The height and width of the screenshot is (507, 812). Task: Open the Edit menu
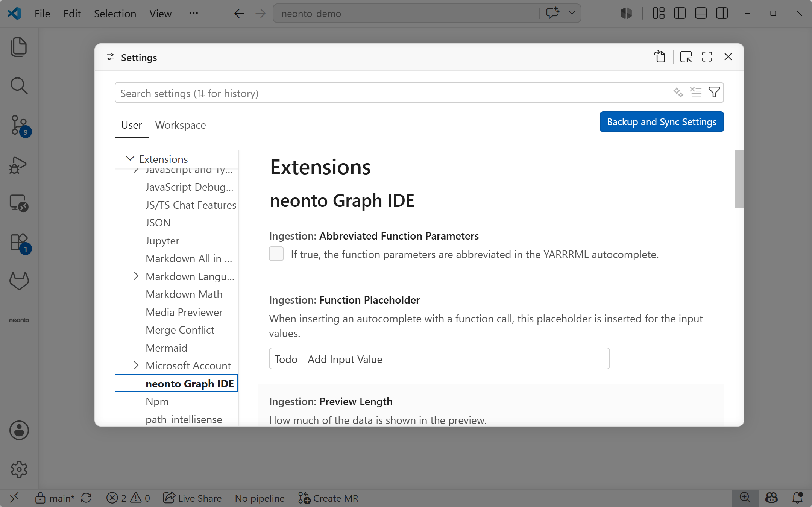pos(72,14)
